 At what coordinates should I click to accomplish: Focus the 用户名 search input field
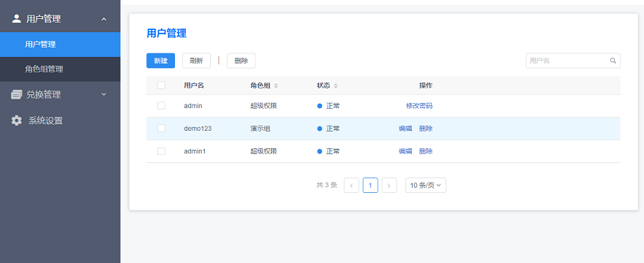click(573, 61)
